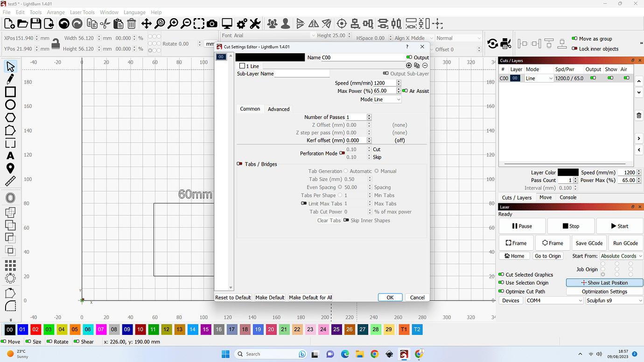The width and height of the screenshot is (644, 362).
Task: Select color swatch 08 from the palette
Action: pyautogui.click(x=114, y=329)
